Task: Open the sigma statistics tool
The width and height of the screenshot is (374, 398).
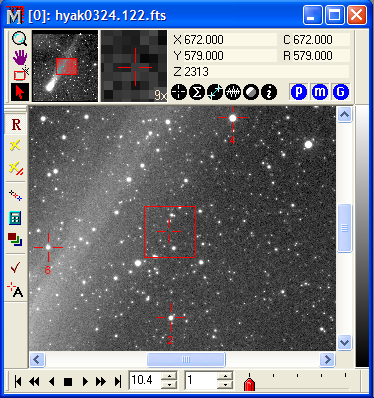Action: click(x=197, y=92)
